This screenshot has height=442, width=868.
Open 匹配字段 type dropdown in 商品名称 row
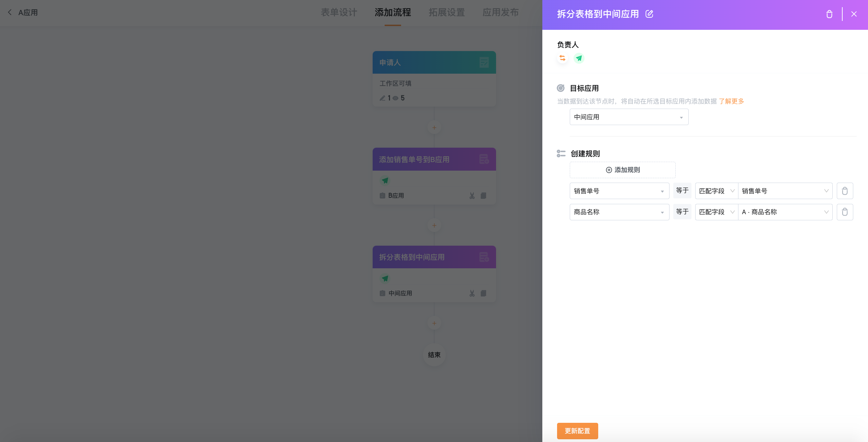point(716,212)
